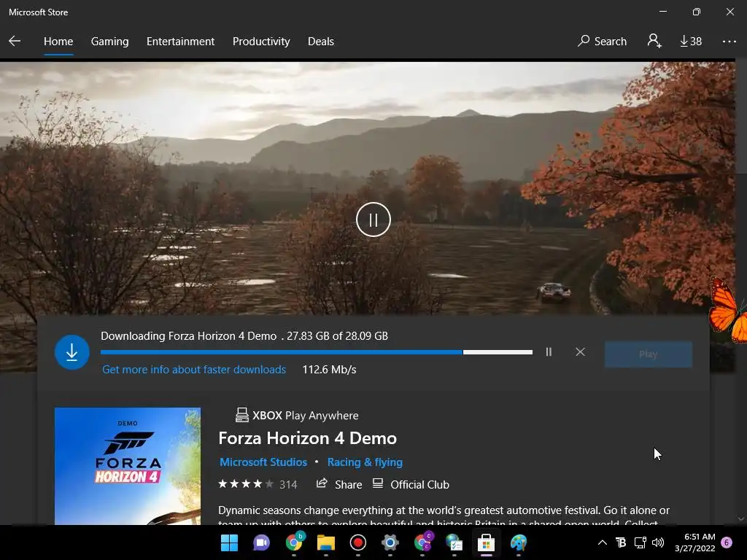This screenshot has height=560, width=747.
Task: Open the Home tab
Action: pyautogui.click(x=58, y=42)
